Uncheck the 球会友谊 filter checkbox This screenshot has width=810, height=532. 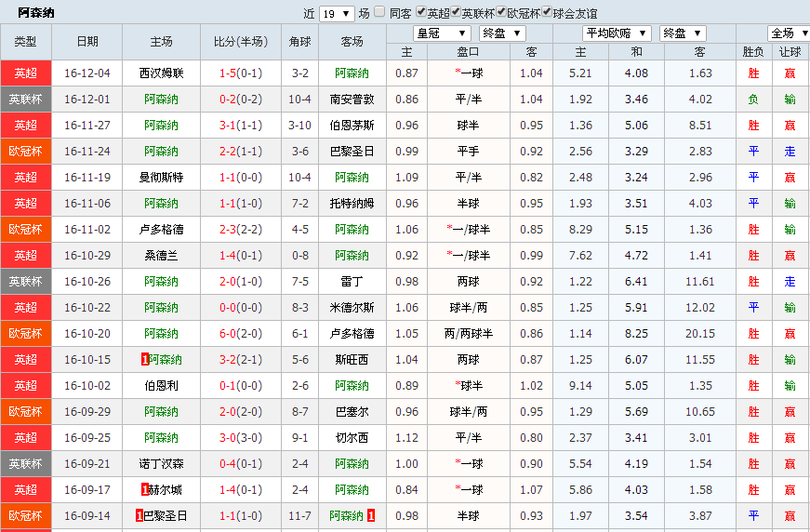(547, 12)
